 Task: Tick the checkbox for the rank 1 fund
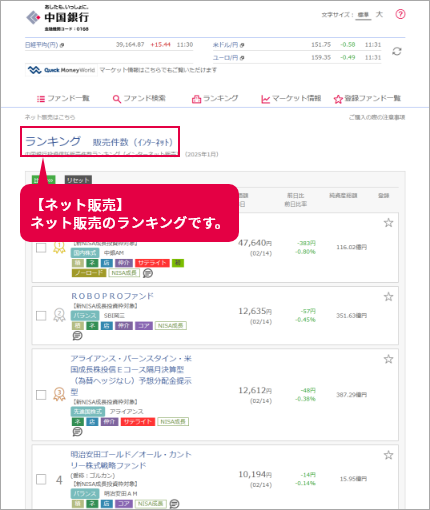pyautogui.click(x=41, y=248)
